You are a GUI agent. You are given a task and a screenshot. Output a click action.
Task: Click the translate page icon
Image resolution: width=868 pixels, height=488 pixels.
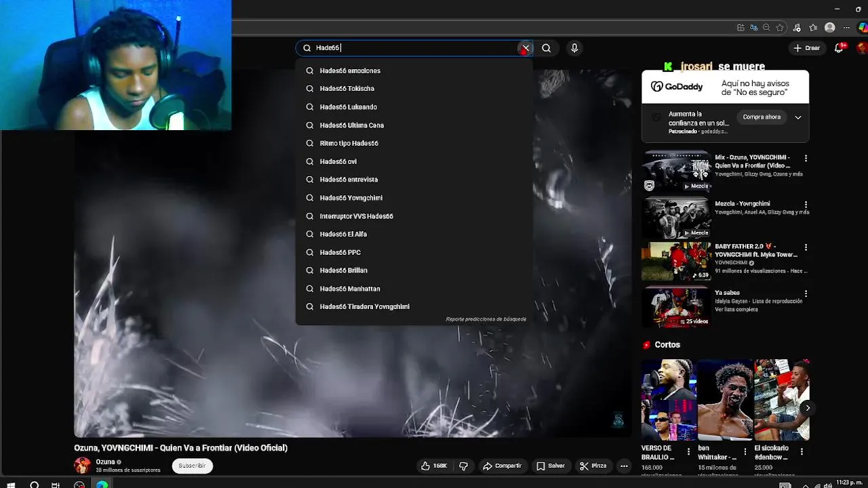753,28
